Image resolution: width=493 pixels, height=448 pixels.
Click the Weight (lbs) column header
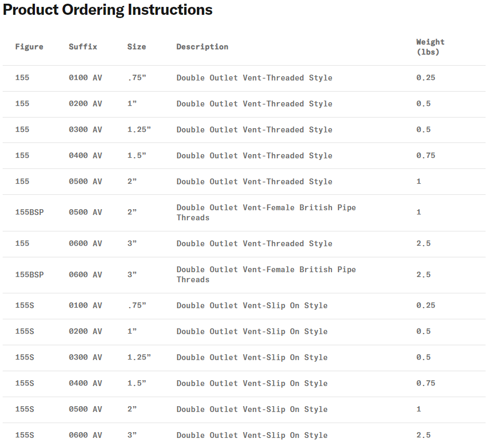pyautogui.click(x=430, y=47)
